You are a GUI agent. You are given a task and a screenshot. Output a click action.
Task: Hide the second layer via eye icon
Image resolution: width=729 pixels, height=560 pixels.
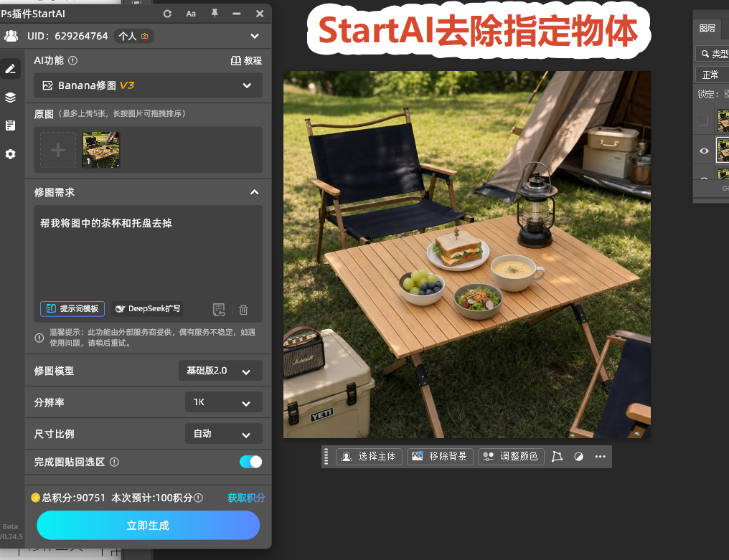pyautogui.click(x=704, y=151)
